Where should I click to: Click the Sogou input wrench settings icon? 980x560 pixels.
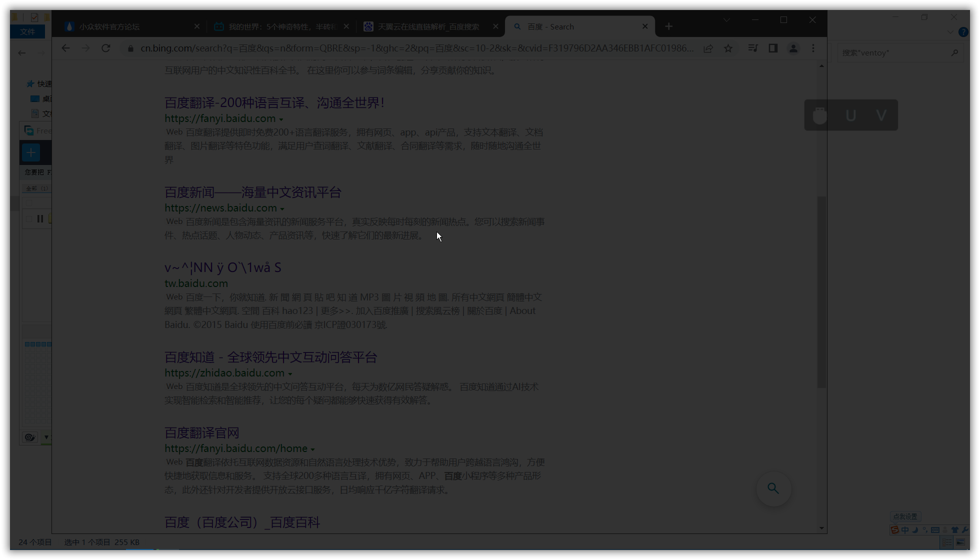click(964, 530)
